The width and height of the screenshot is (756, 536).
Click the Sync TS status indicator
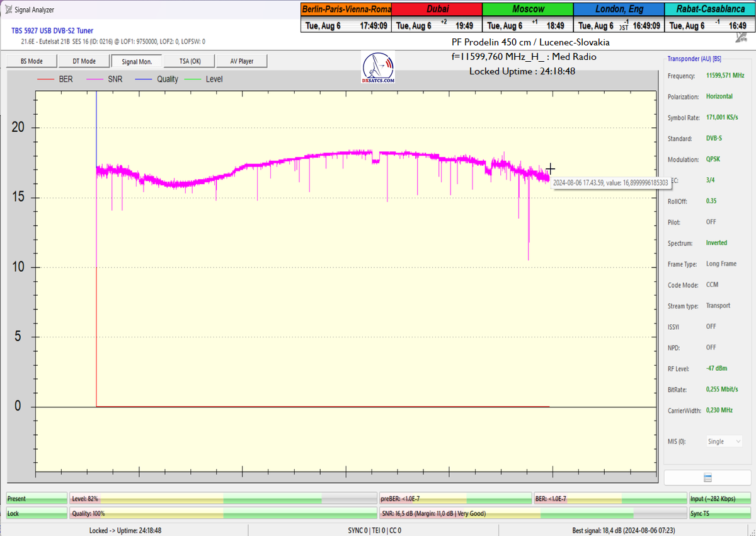click(x=719, y=513)
